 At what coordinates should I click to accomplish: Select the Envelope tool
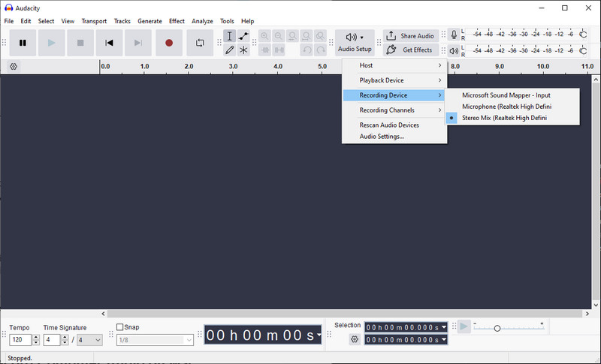tap(243, 36)
